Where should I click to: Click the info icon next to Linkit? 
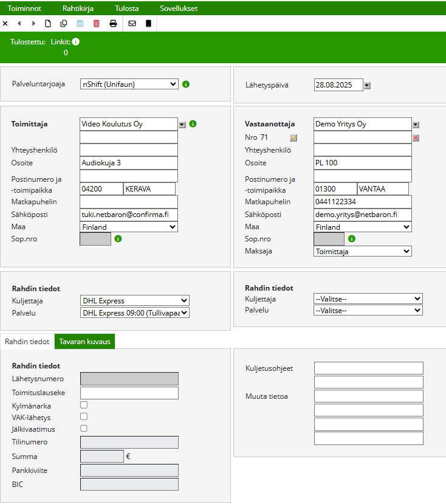[76, 42]
